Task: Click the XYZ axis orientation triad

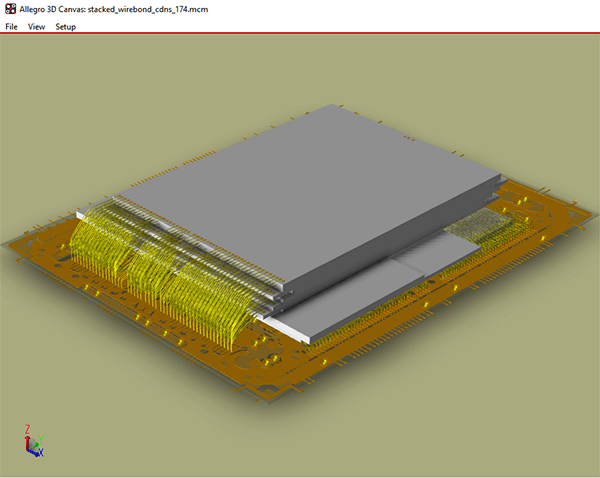Action: pyautogui.click(x=34, y=441)
